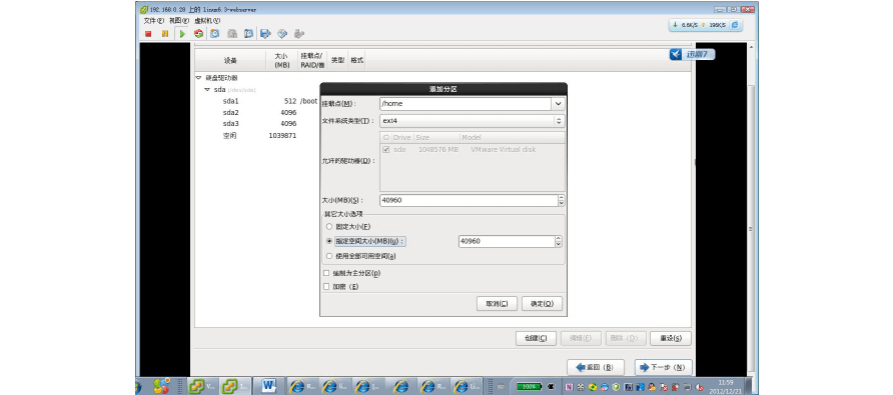The height and width of the screenshot is (395, 893).
Task: Click the 重设(s) reset button
Action: point(671,338)
